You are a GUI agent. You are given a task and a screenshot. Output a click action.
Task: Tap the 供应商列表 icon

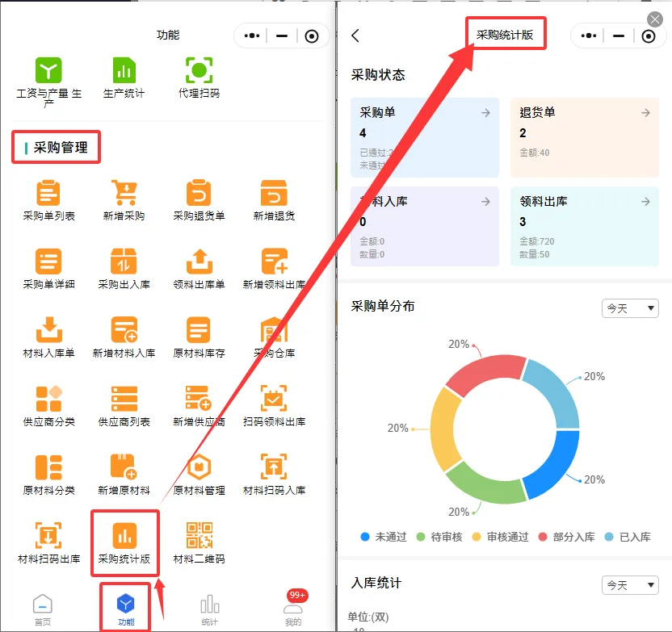click(124, 400)
